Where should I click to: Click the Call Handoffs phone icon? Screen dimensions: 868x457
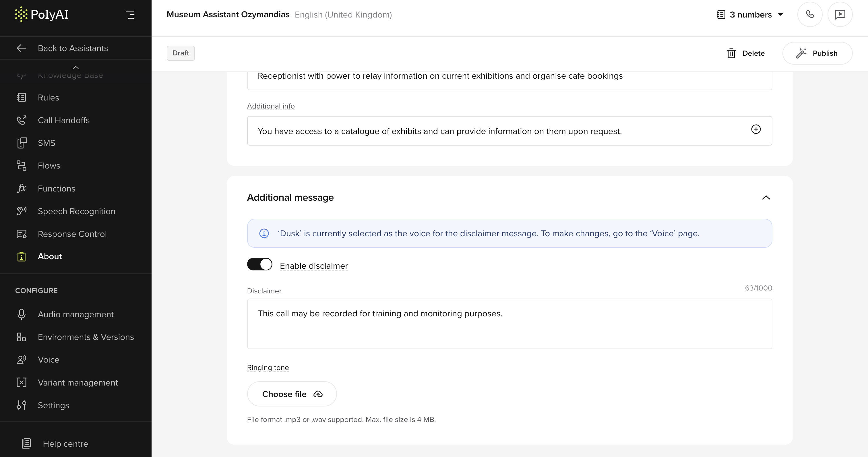click(x=22, y=120)
